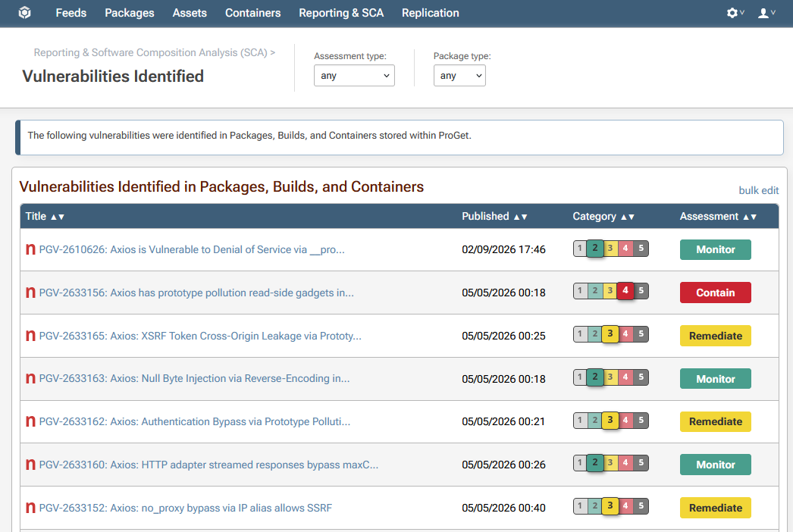
Task: Click npm icon beside PGV-2633156
Action: coord(31,293)
